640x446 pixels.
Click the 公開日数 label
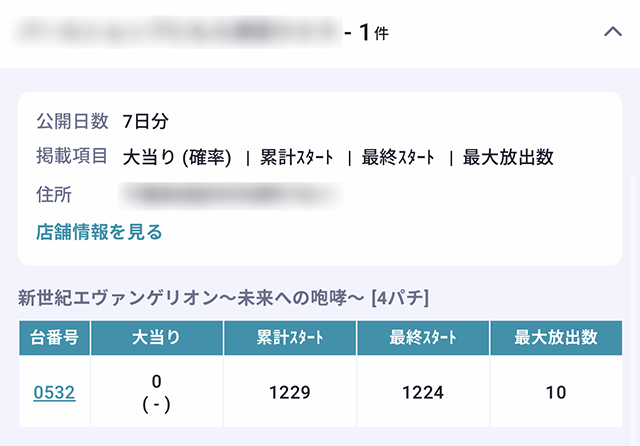click(x=71, y=122)
